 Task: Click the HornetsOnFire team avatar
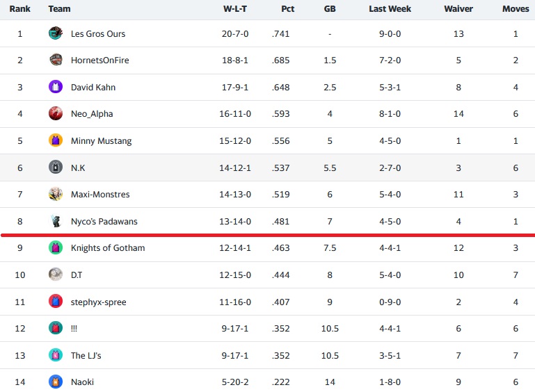(56, 60)
